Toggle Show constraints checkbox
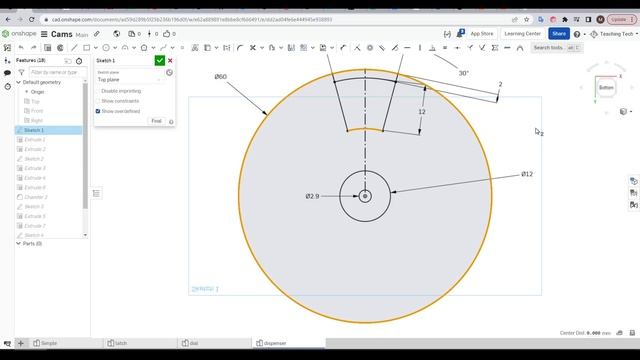 (98, 101)
